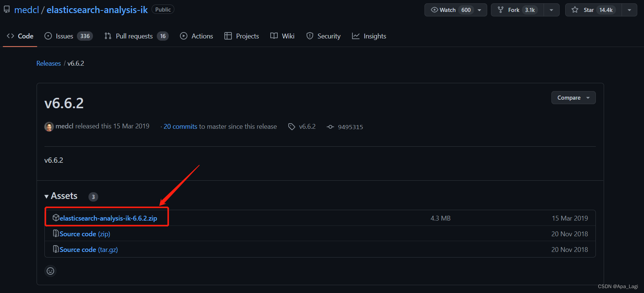
Task: Click the file icon for Source code (tar.gz)
Action: point(56,249)
